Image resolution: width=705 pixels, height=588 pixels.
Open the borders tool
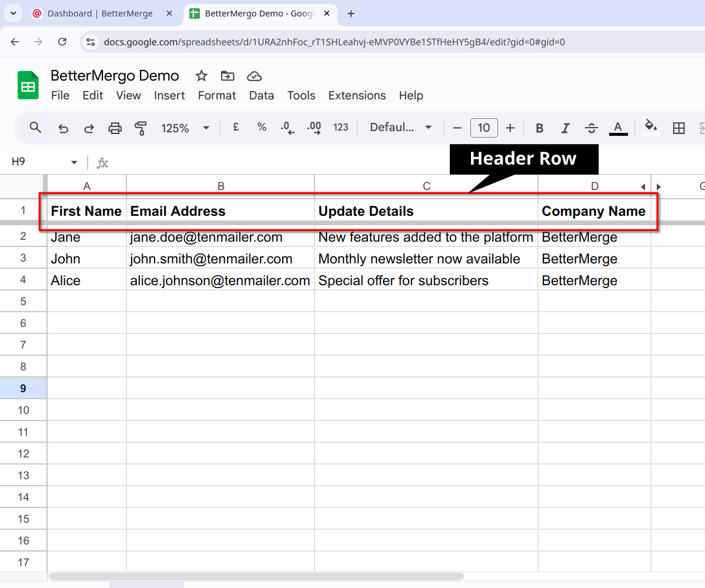pos(679,128)
